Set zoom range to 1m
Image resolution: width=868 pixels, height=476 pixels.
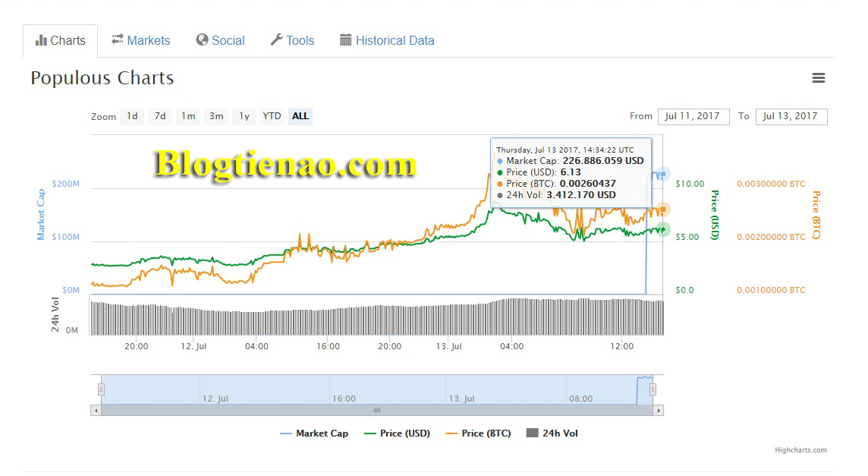click(188, 116)
